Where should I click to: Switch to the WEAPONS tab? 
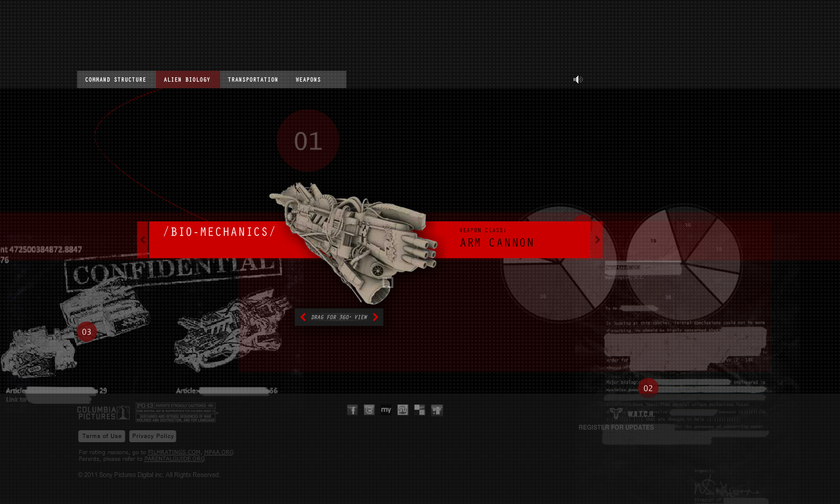pos(308,79)
